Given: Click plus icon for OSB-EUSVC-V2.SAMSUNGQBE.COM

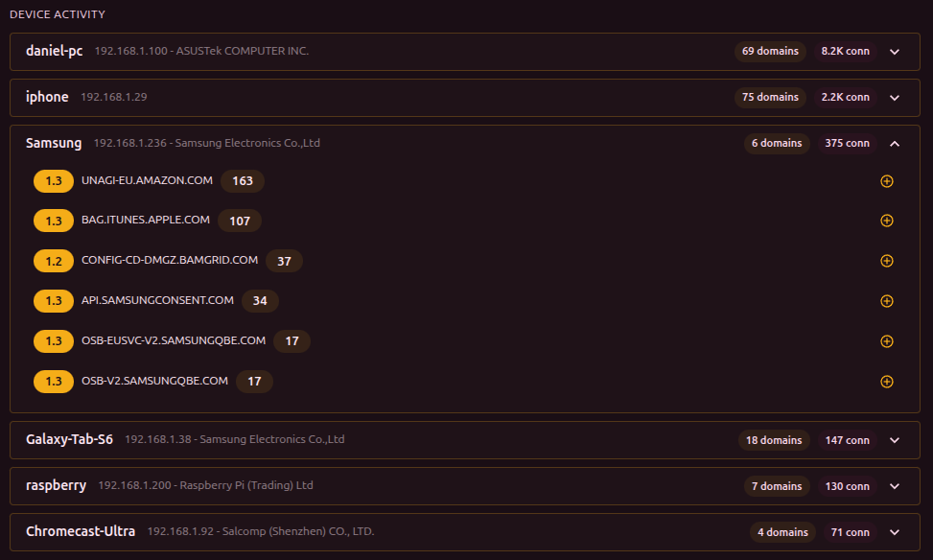Looking at the screenshot, I should tap(886, 341).
